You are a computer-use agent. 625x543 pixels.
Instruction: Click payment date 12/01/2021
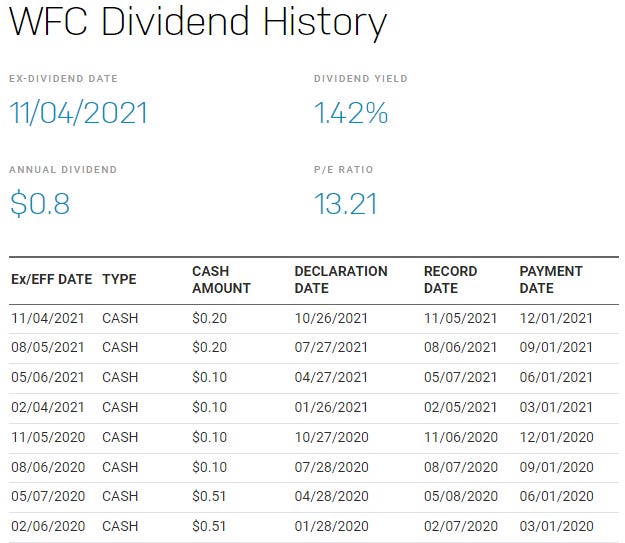coord(556,318)
